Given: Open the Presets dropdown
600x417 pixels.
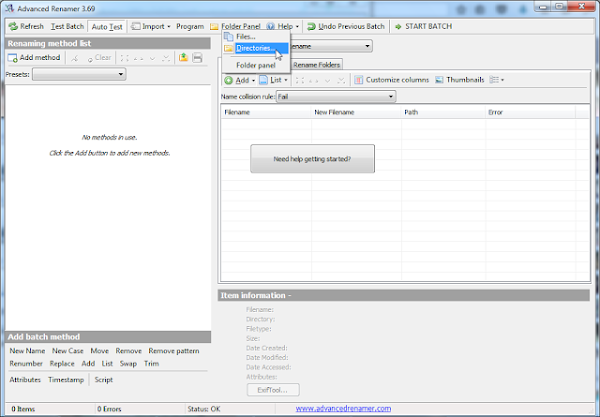Looking at the screenshot, I should pos(79,74).
